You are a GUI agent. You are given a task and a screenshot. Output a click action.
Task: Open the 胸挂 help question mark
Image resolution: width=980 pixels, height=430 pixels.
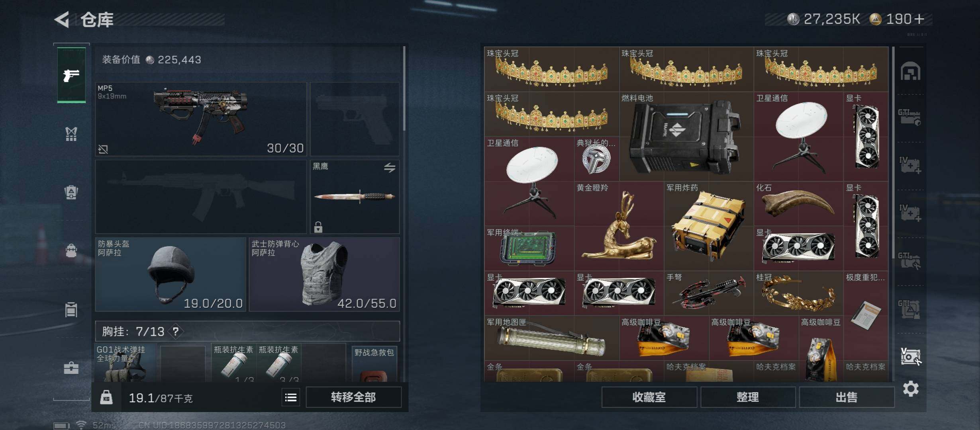[x=176, y=331]
